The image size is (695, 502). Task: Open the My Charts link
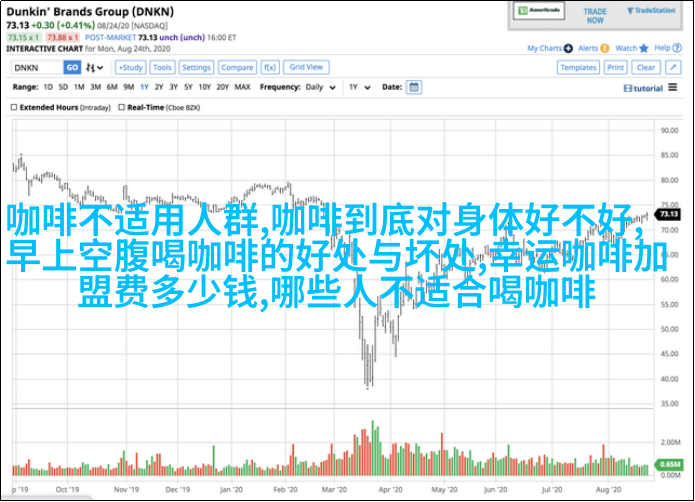544,48
